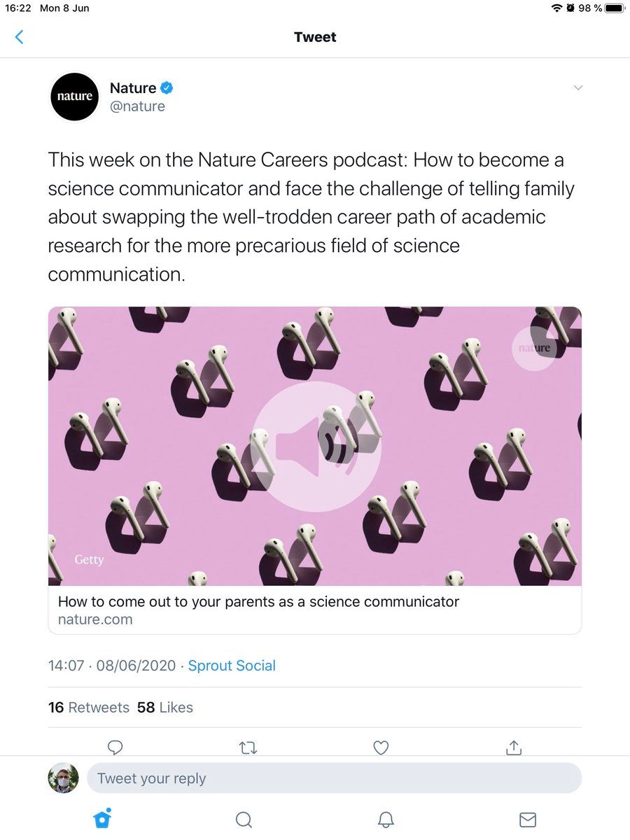Expand the tweet options chevron
630x840 pixels.
click(x=577, y=88)
